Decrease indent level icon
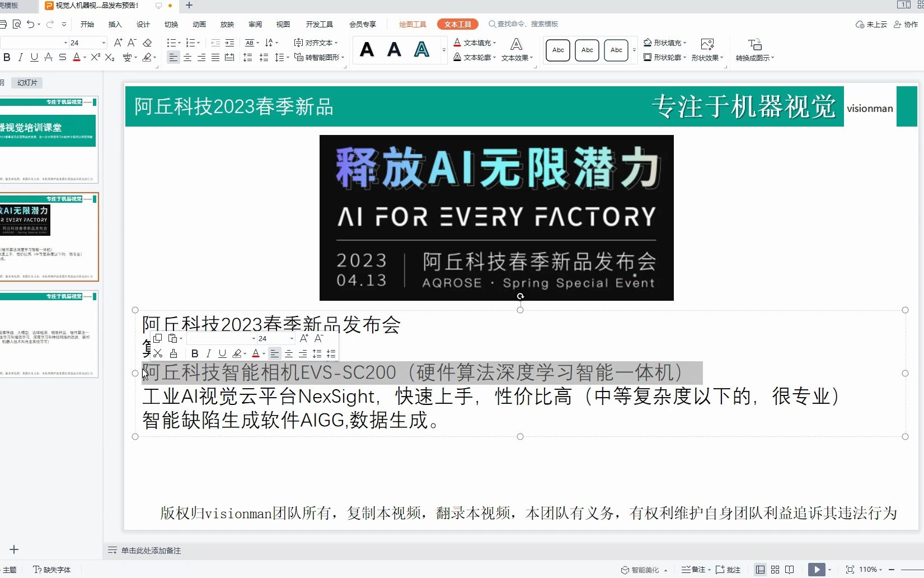 [215, 43]
